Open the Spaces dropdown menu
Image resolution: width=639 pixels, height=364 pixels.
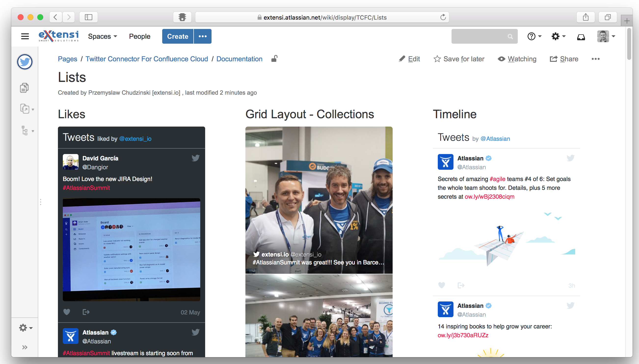click(x=102, y=37)
